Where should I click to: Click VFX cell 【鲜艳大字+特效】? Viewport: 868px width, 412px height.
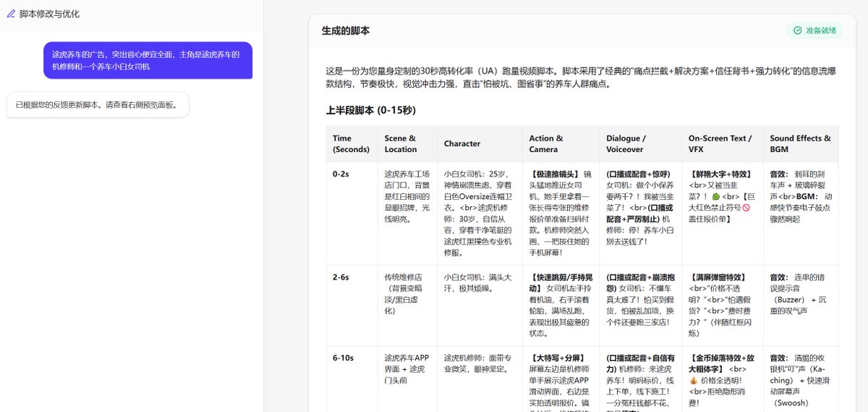tap(723, 213)
